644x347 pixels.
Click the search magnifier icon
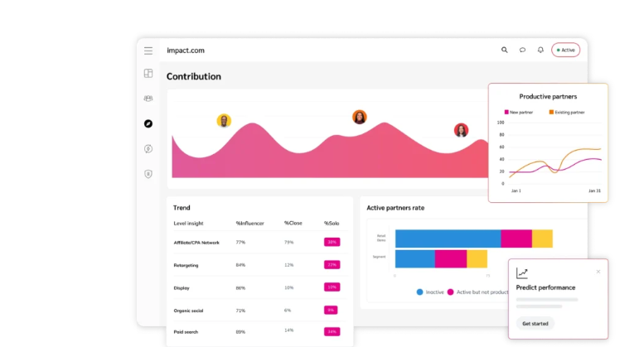(x=504, y=50)
